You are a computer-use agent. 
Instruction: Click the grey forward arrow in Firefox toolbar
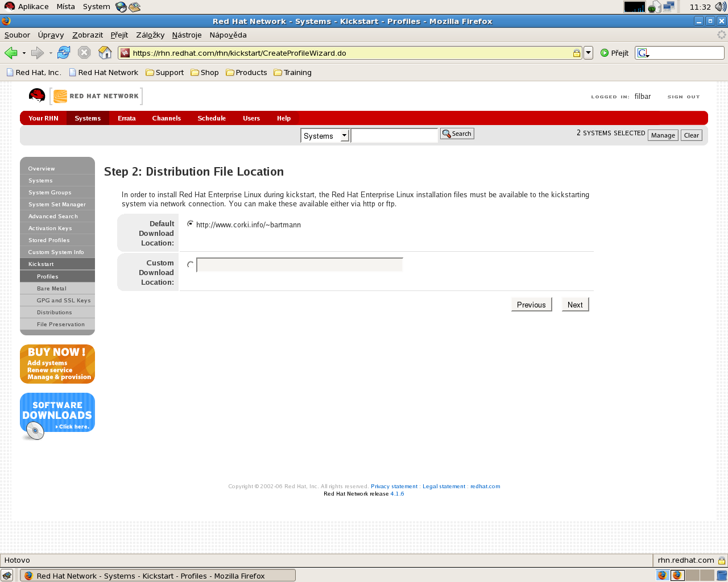click(38, 53)
